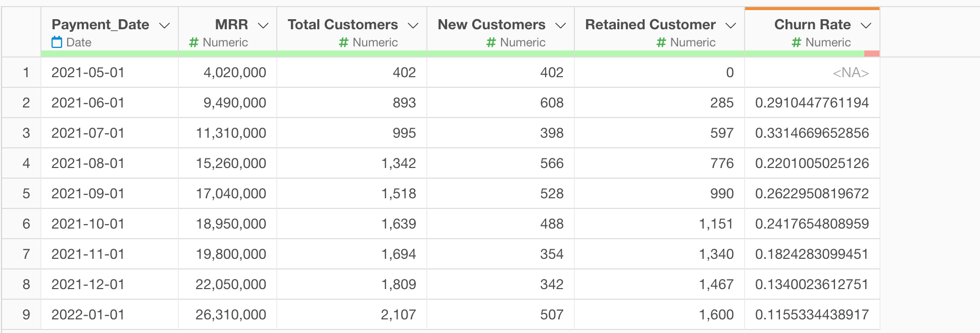Click Retained Customer numeric type icon

[x=661, y=43]
